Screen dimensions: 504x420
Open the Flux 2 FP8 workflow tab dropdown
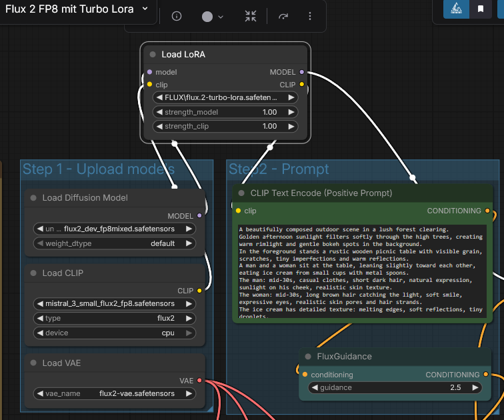pyautogui.click(x=145, y=9)
